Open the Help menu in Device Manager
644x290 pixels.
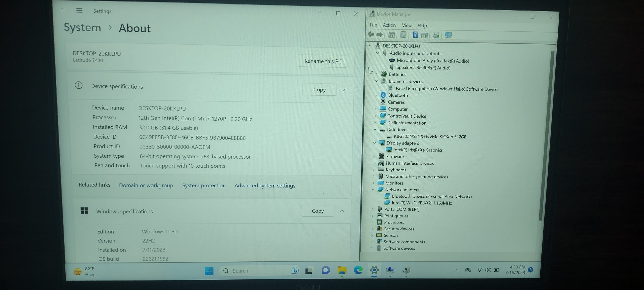pos(422,25)
